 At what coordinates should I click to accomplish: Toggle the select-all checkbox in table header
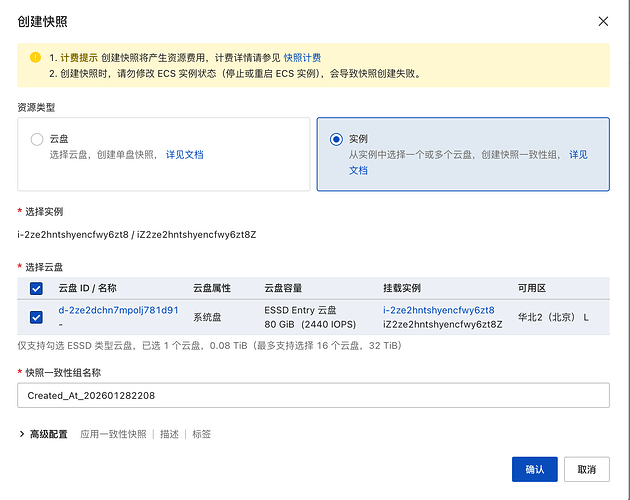coord(37,288)
